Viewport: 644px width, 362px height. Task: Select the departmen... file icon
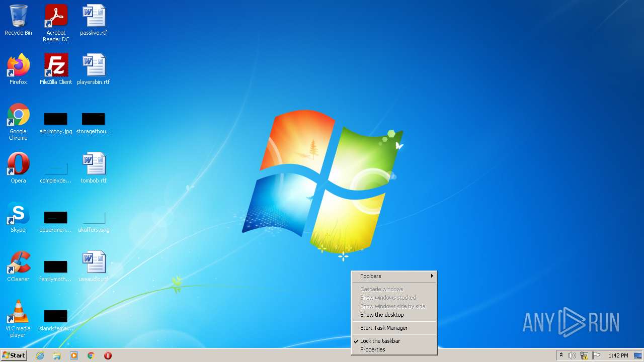[56, 222]
